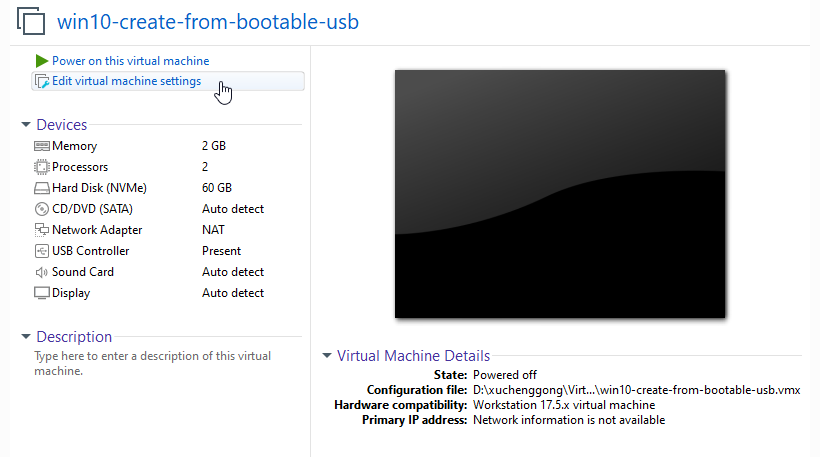Click the Present USB controller value
Screen dimensions: 820x457
222,251
